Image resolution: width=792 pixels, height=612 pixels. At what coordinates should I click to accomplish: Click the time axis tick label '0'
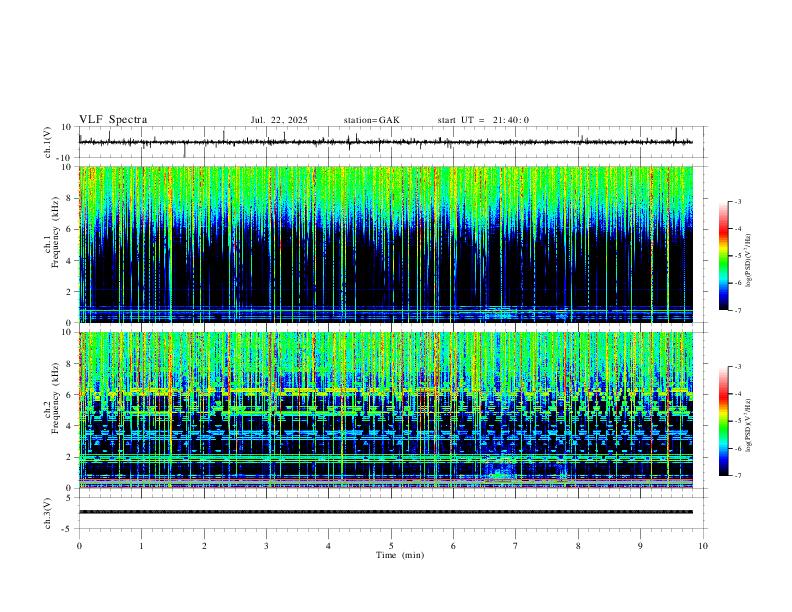[79, 546]
